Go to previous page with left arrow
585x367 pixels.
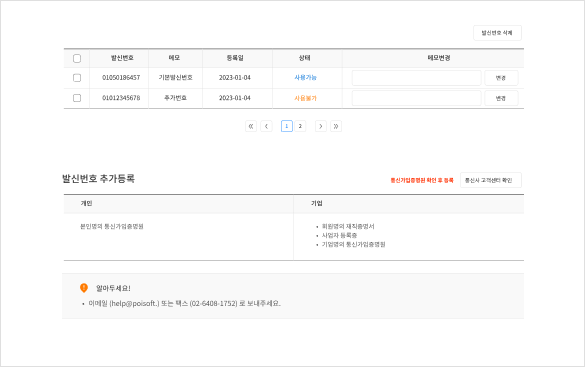click(266, 126)
